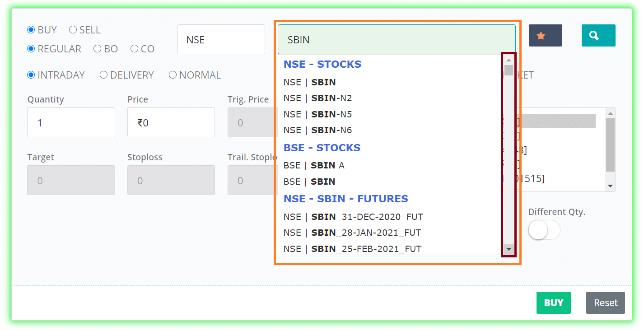Click the magnifier search icon button
Screen dimensions: 644x331
coord(598,36)
